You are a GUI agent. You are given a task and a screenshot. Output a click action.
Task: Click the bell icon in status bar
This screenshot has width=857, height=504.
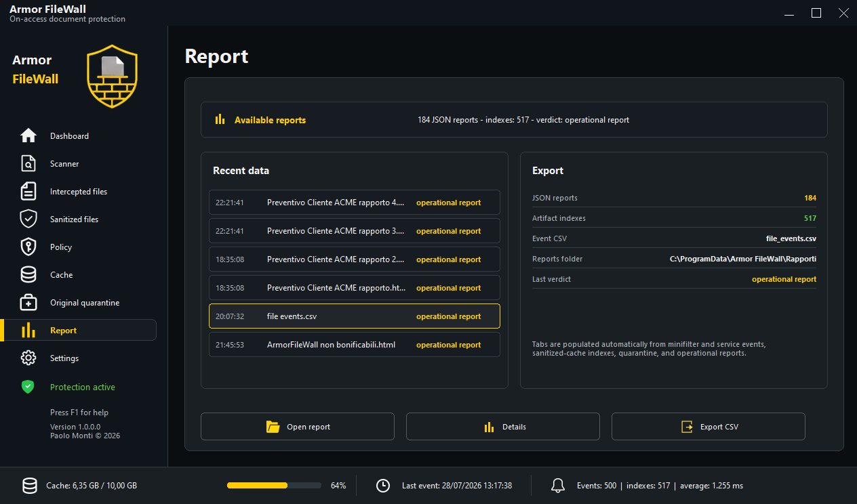pyautogui.click(x=558, y=485)
